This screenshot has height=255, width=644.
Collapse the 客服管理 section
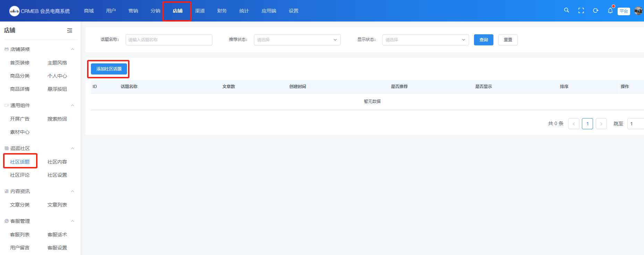pos(73,221)
